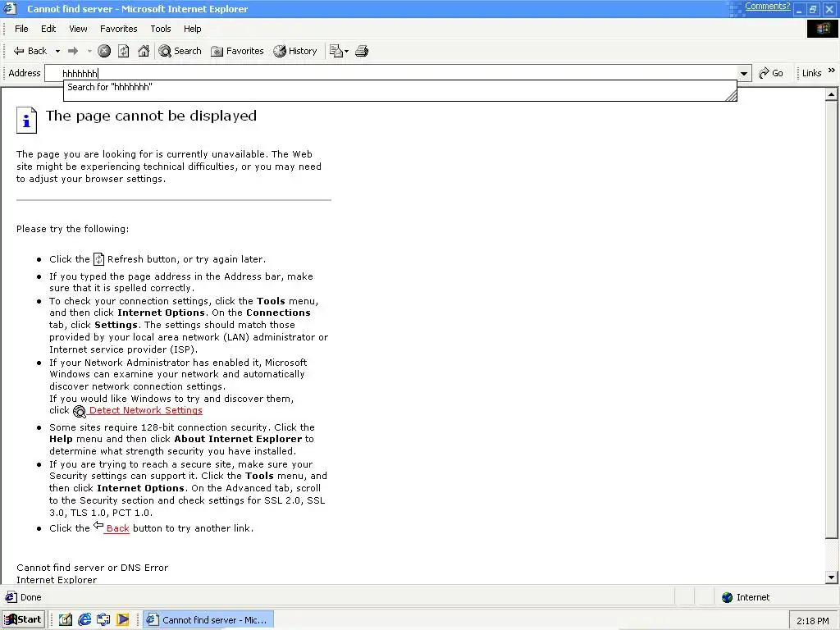Click the 'The page cannot be displayed' heading
The image size is (840, 630).
pos(151,116)
